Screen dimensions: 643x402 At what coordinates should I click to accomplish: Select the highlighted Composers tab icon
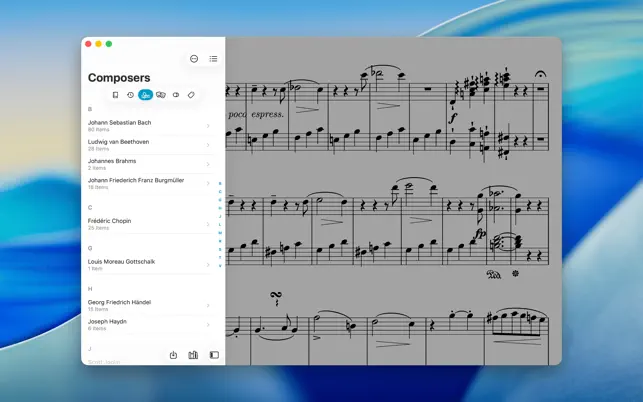146,95
